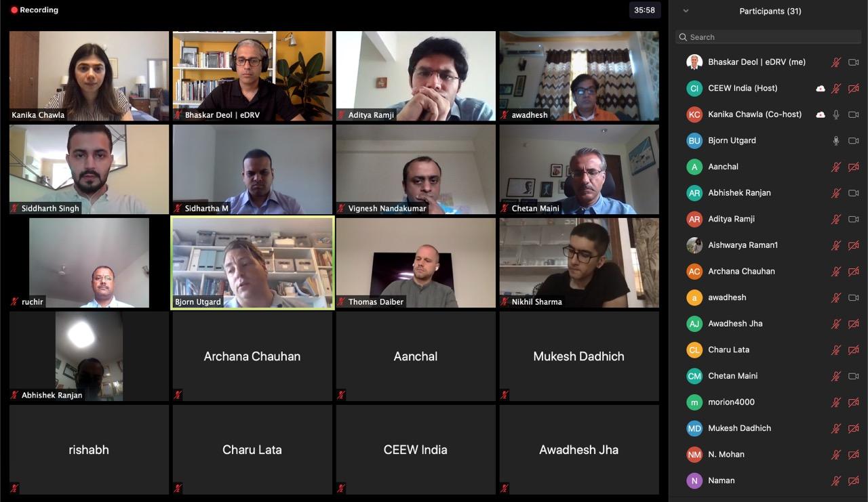Click the Recording indicator at top left

[35, 10]
